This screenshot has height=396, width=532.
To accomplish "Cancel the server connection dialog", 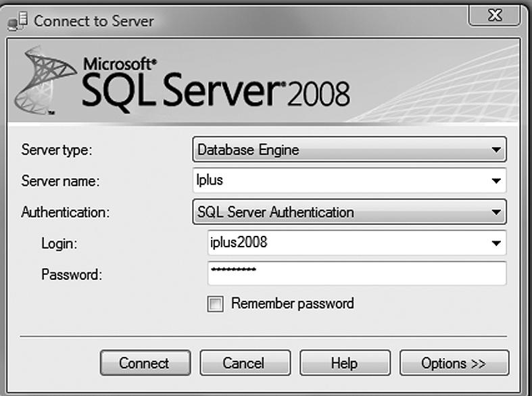I will [x=245, y=363].
